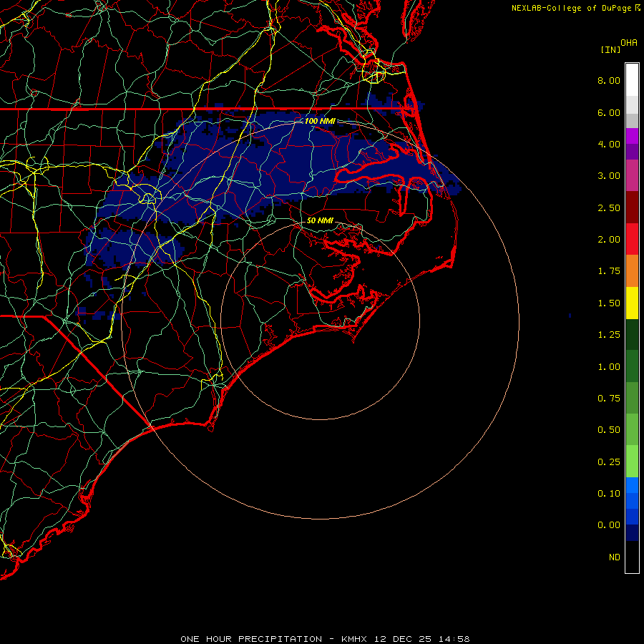Select the dark red swatch beside 2.50
Screen dimensions: 644x644
(632, 208)
